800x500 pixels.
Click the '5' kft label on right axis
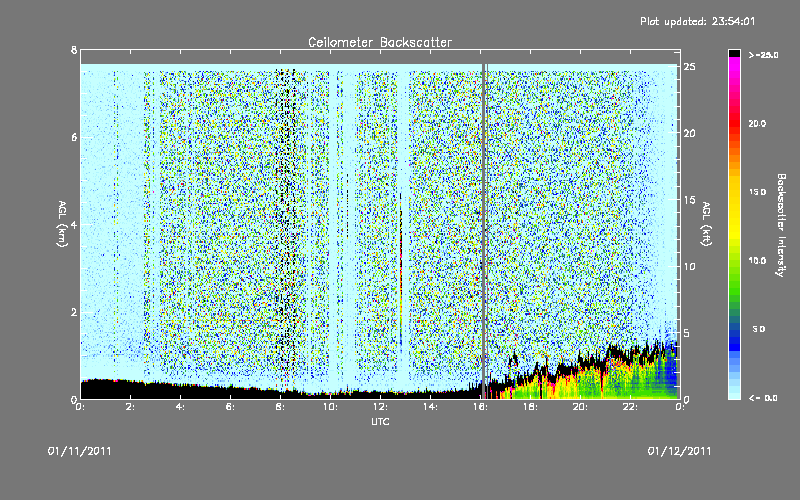687,333
